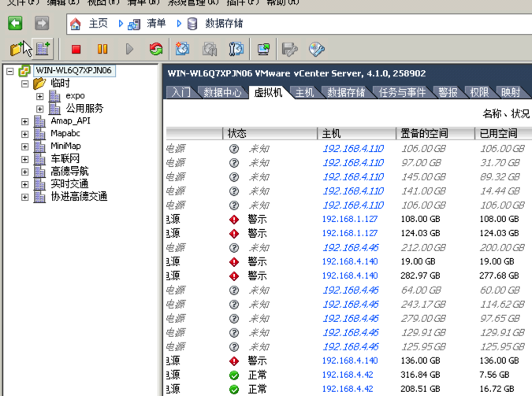Click green normal status icon for 316.84 GB row
Viewport: 532px width, 396px height.
click(234, 376)
